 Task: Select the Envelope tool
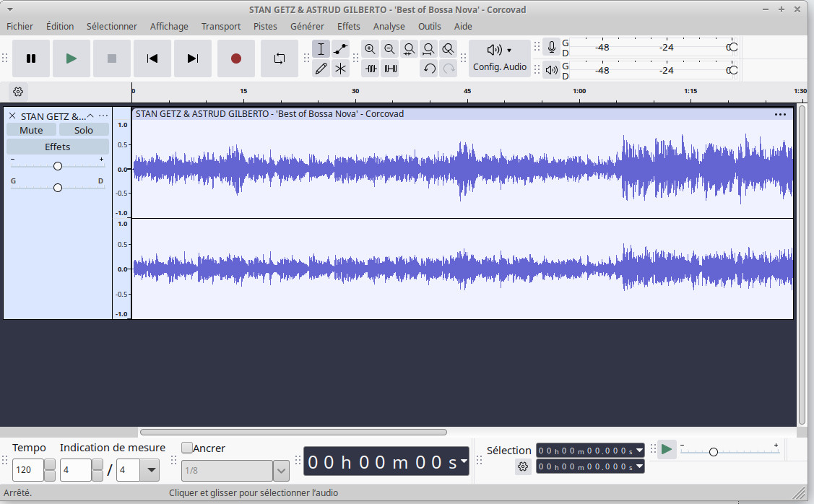340,49
